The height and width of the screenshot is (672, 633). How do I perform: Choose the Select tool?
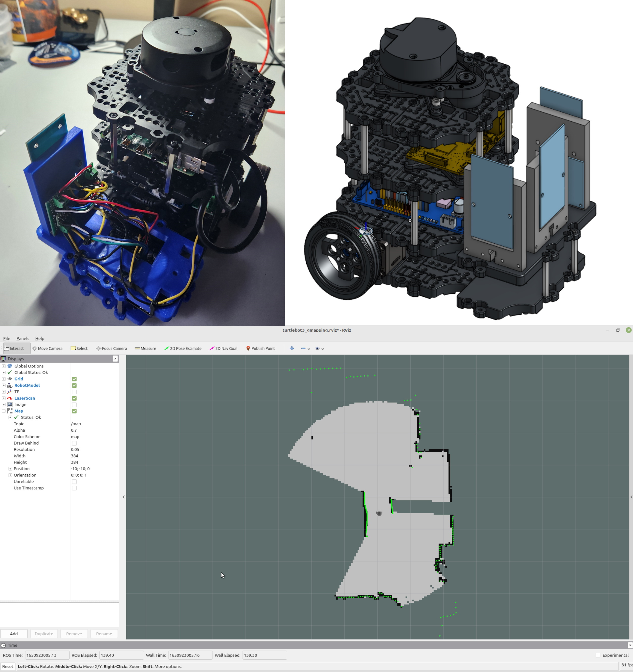coord(79,349)
